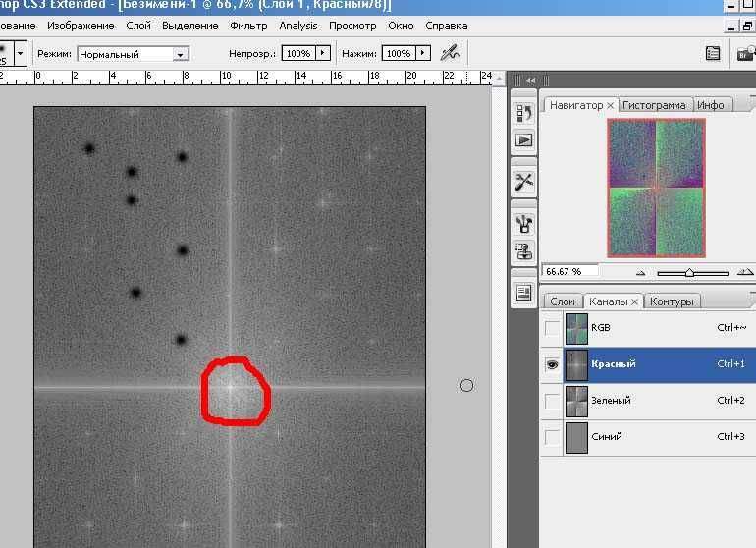Show the Зеленый channel visibility

coord(552,401)
